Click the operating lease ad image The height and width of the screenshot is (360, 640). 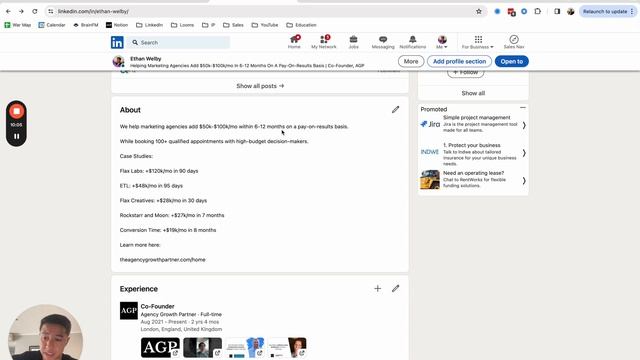pyautogui.click(x=430, y=180)
